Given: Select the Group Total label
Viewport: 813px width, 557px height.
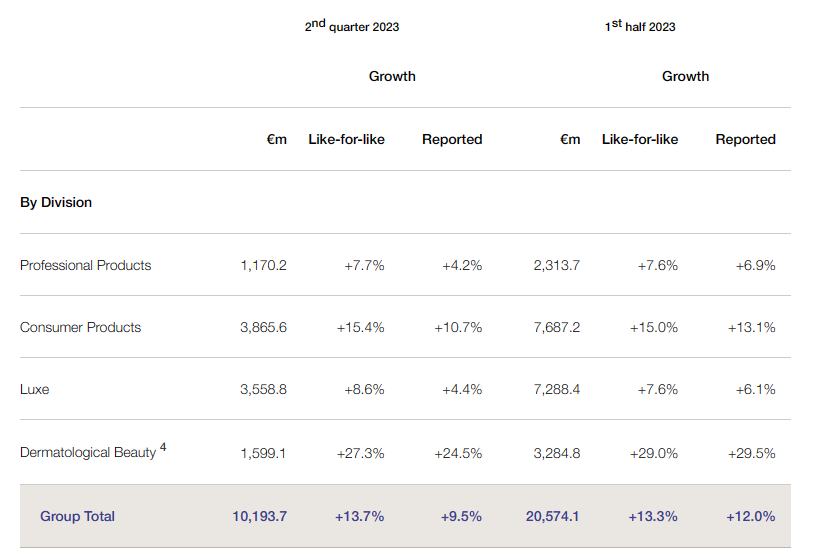Looking at the screenshot, I should point(77,516).
